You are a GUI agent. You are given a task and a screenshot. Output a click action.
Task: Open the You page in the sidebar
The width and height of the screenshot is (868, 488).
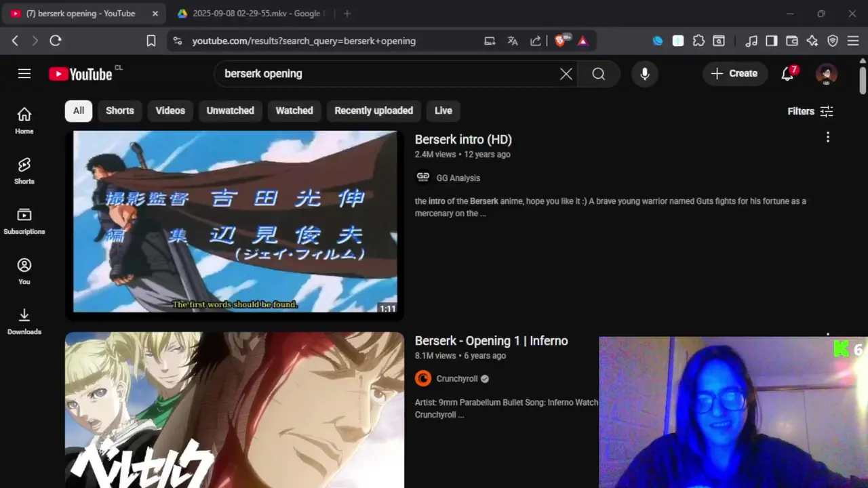point(24,271)
